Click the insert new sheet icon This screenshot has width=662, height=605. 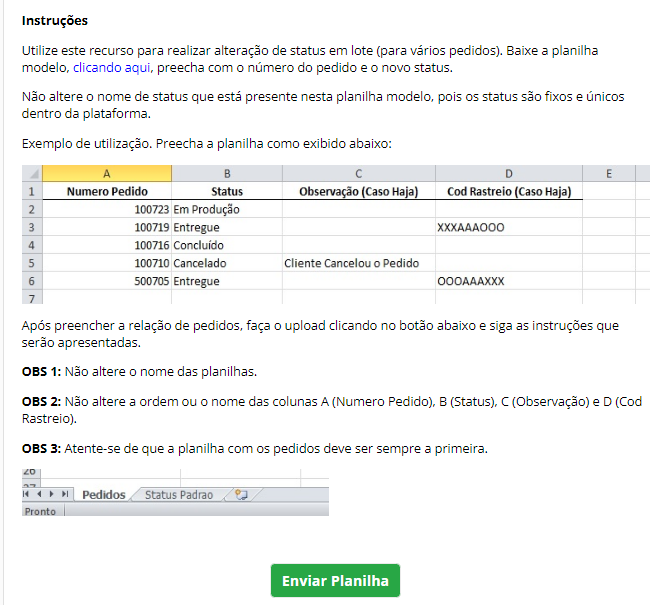241,494
